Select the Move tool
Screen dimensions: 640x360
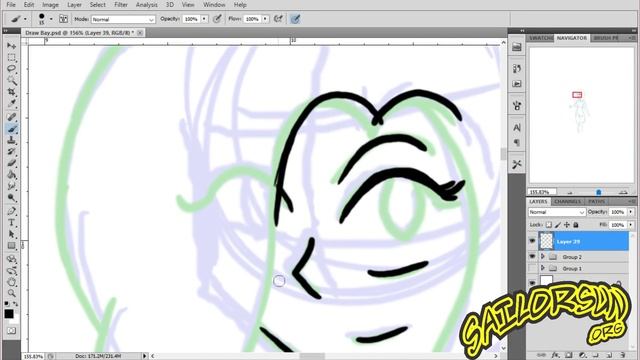(x=11, y=46)
